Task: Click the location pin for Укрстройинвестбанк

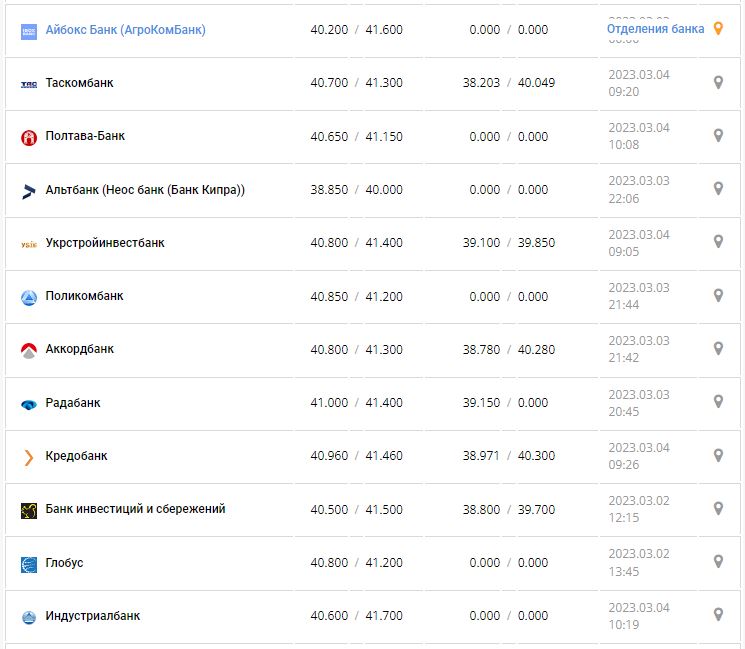Action: 718,242
